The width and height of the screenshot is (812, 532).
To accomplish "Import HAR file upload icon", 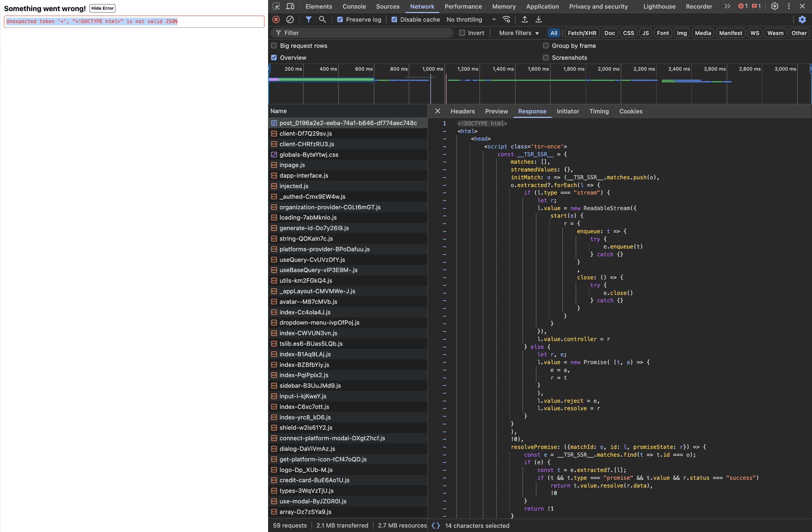I will 525,19.
